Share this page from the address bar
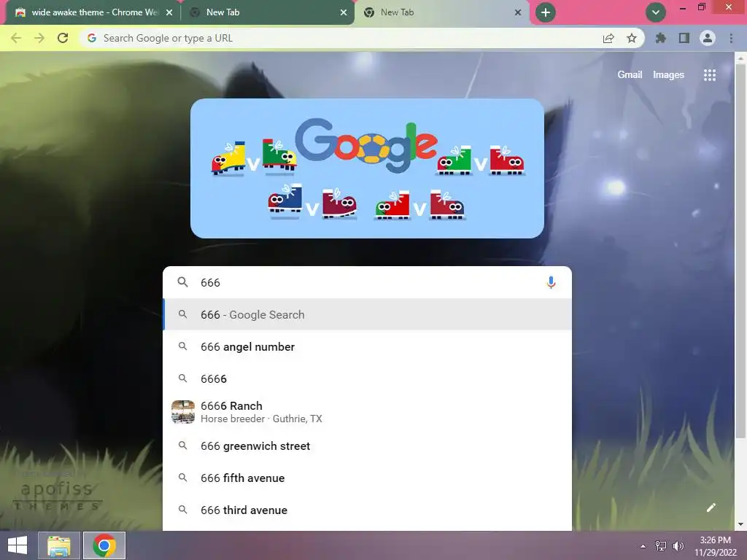 (x=608, y=39)
